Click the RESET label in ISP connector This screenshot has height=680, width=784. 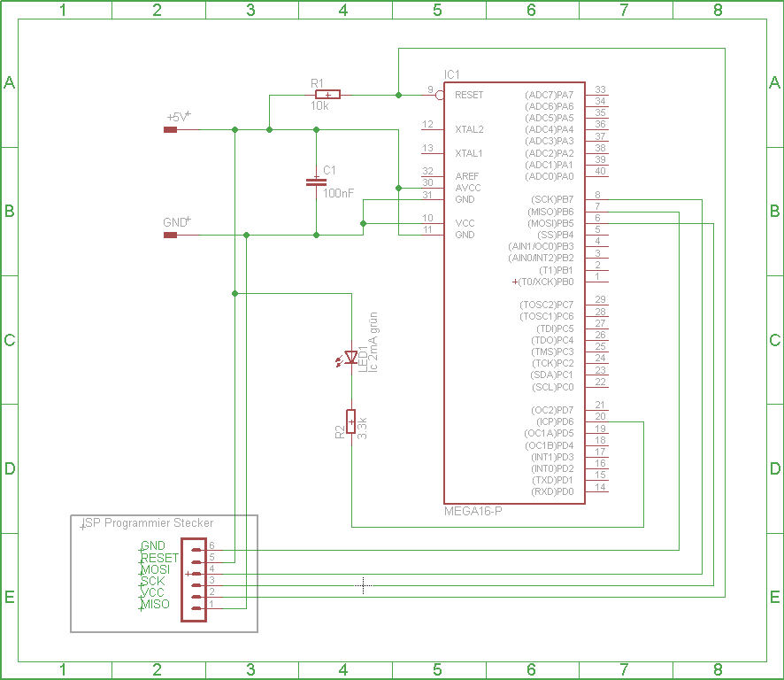(x=159, y=558)
